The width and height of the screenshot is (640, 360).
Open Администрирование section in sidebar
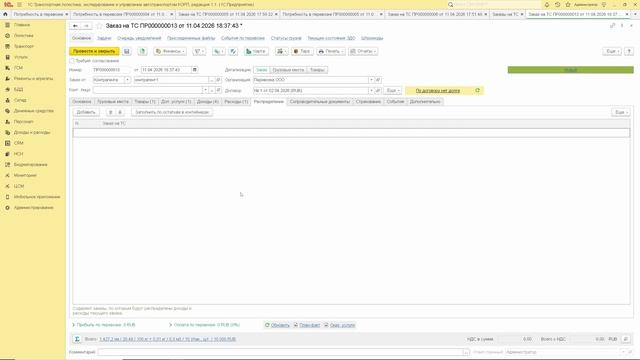33,208
